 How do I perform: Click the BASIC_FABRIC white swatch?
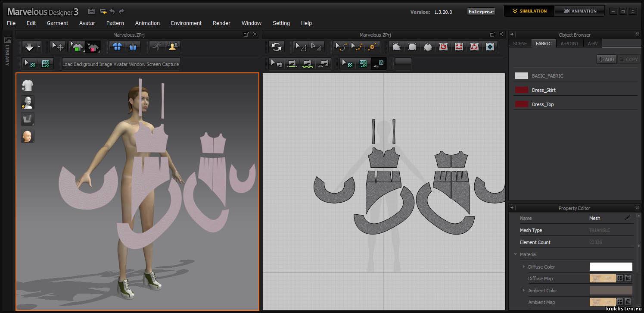[x=522, y=76]
